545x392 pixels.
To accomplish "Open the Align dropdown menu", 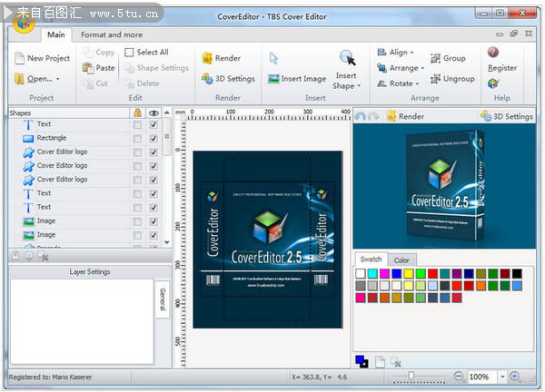I will pos(398,53).
